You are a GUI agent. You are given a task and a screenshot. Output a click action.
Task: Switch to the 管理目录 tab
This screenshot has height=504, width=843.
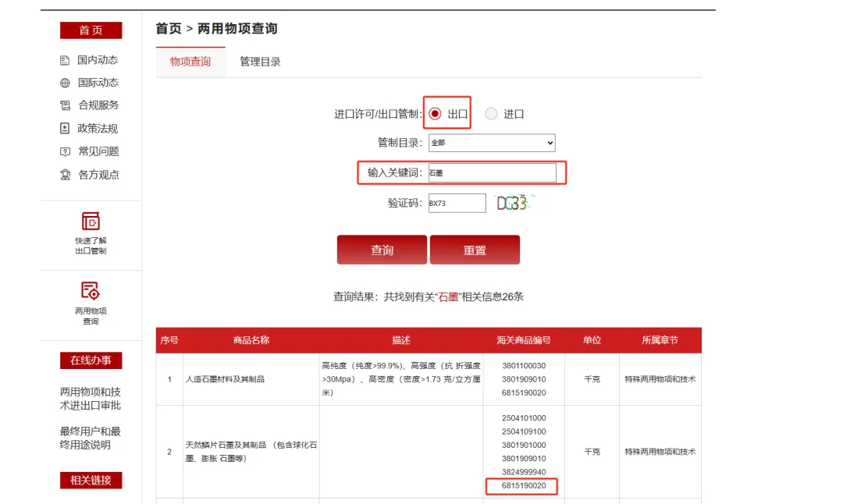(260, 62)
